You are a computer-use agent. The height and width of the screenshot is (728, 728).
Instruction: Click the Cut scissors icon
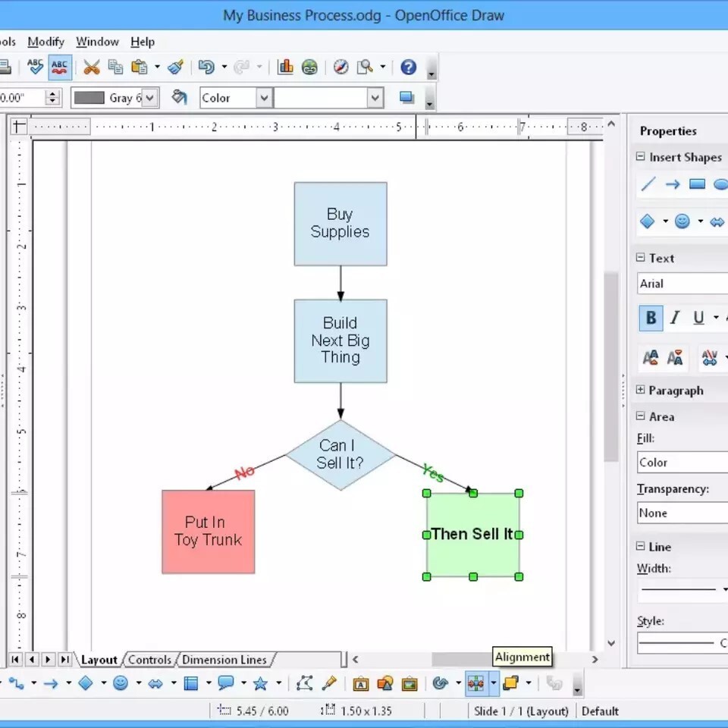[92, 67]
